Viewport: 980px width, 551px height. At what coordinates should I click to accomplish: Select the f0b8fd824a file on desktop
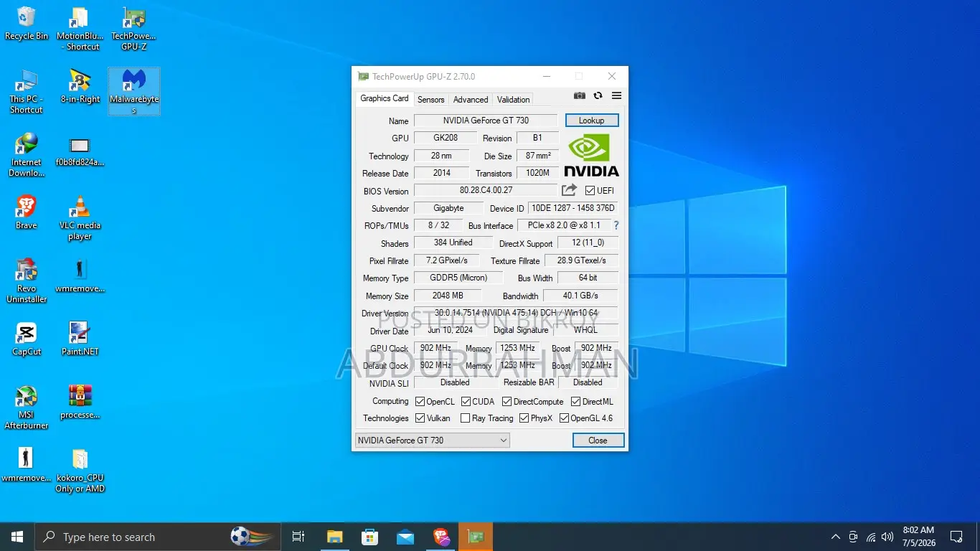(x=80, y=151)
